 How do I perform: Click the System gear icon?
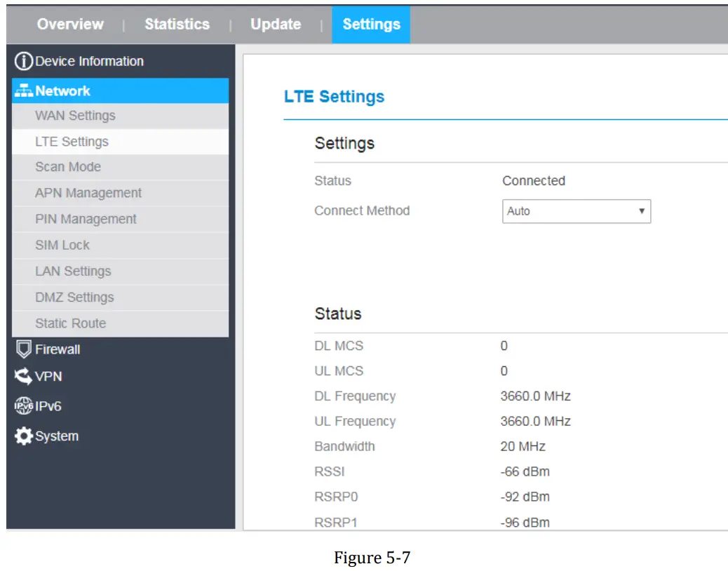click(x=23, y=436)
